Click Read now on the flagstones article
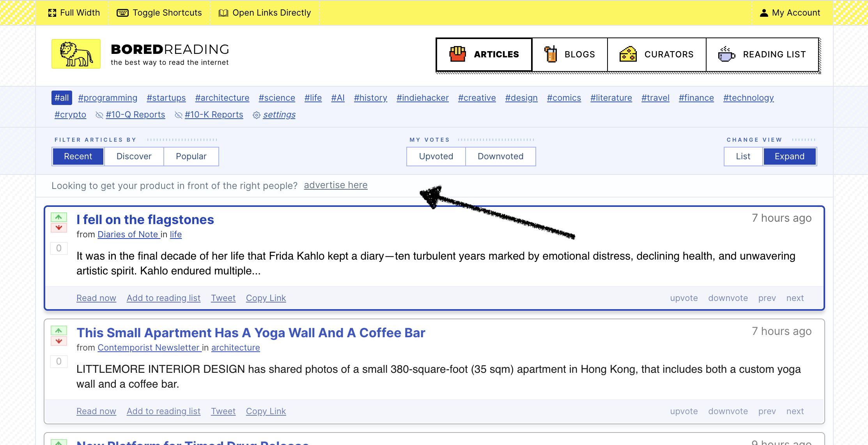This screenshot has width=868, height=445. 96,298
